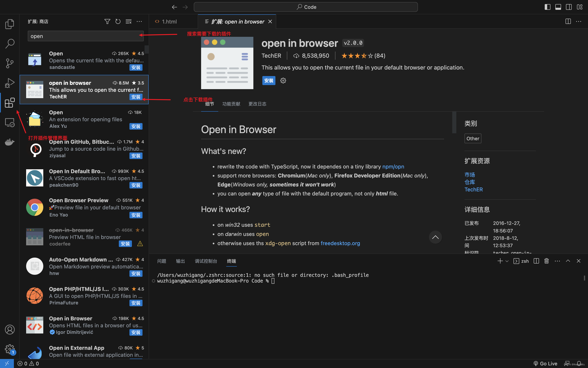
Task: Select the 细节 details tab
Action: 209,104
